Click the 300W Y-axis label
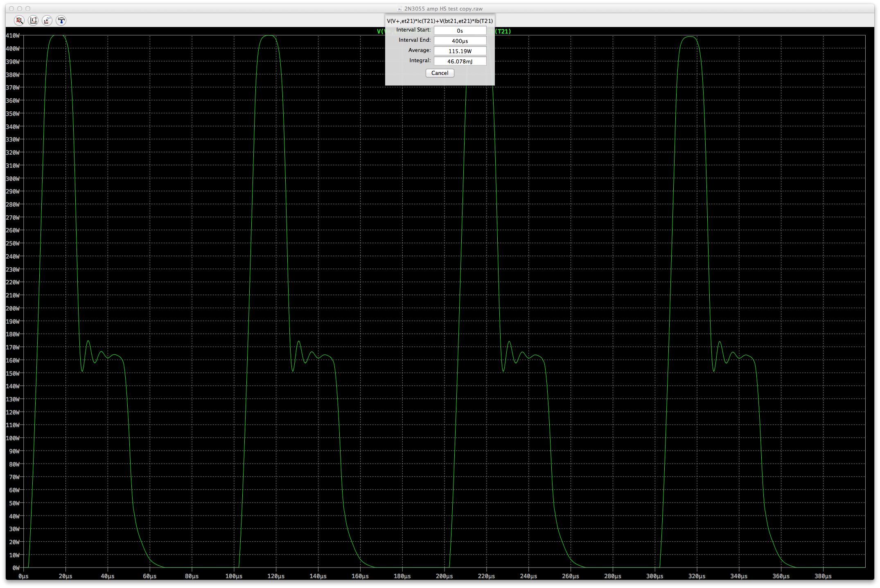Viewport: 880px width, 588px height. point(13,179)
